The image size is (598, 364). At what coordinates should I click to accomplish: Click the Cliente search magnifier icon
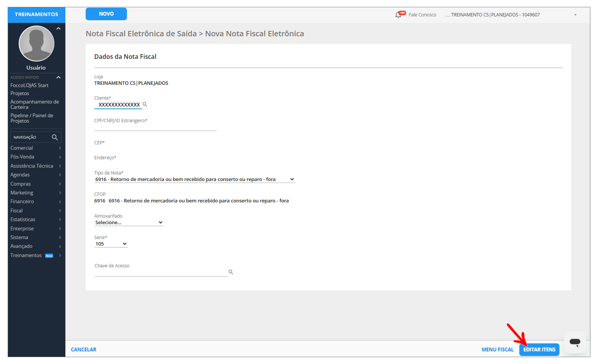point(145,104)
